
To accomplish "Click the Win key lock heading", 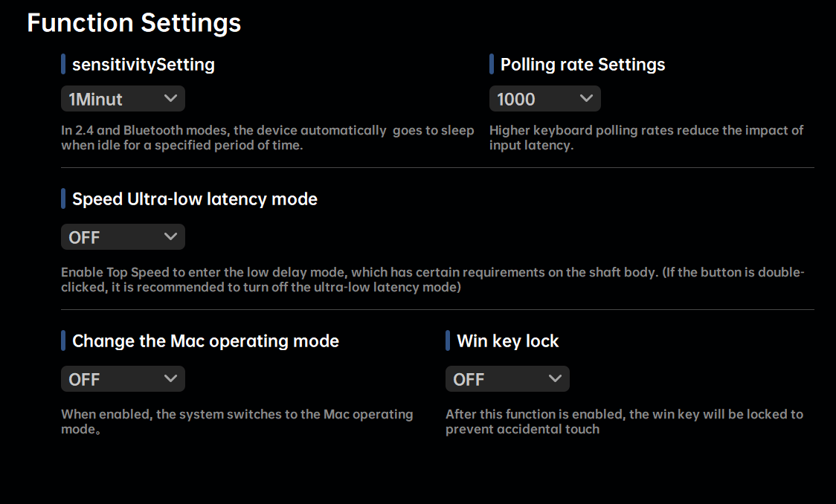I will click(507, 341).
